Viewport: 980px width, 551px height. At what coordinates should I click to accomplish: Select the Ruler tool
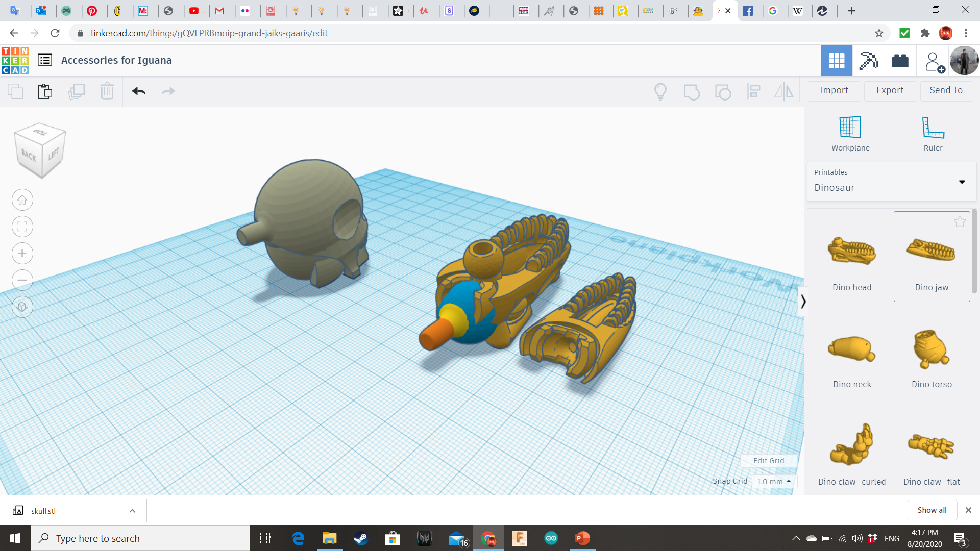click(x=933, y=128)
